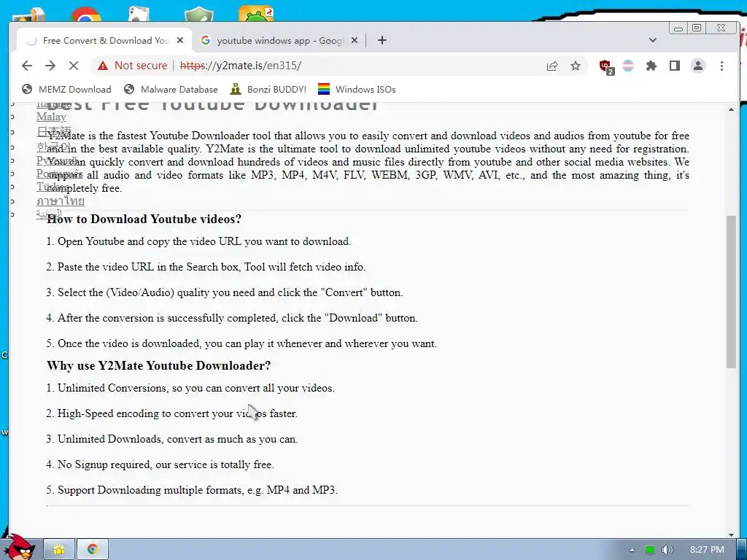Open Windows ISOs bookmark

point(357,90)
